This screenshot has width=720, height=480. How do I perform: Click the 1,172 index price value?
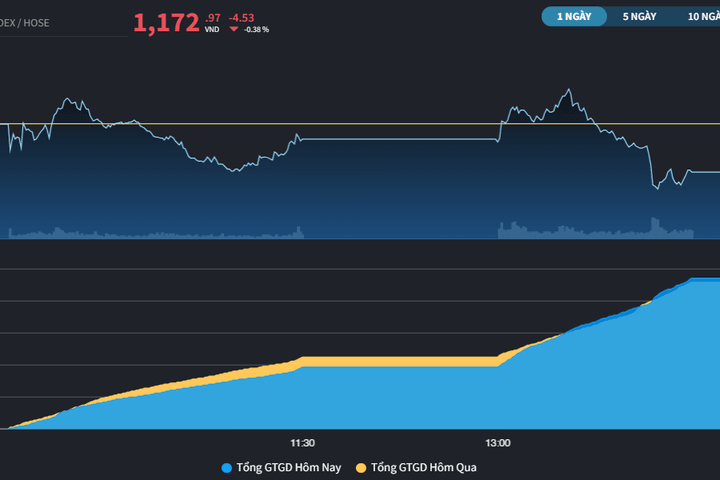coord(166,23)
